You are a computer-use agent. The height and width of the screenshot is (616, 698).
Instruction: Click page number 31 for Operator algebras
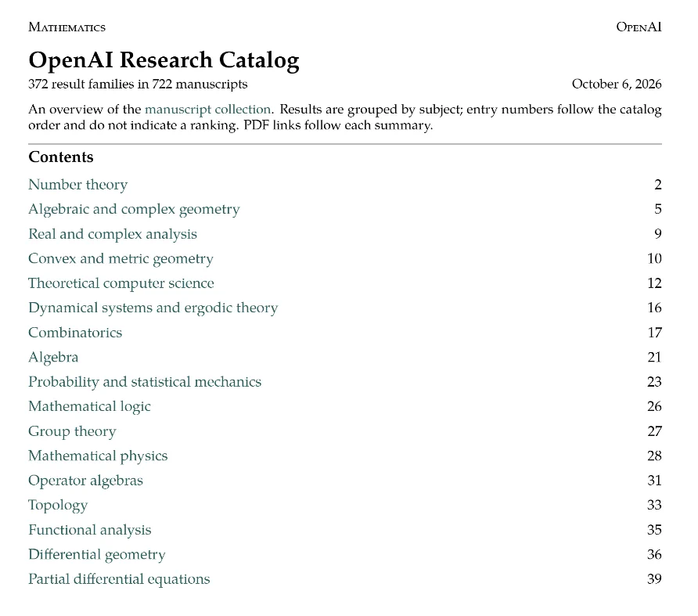pyautogui.click(x=654, y=480)
